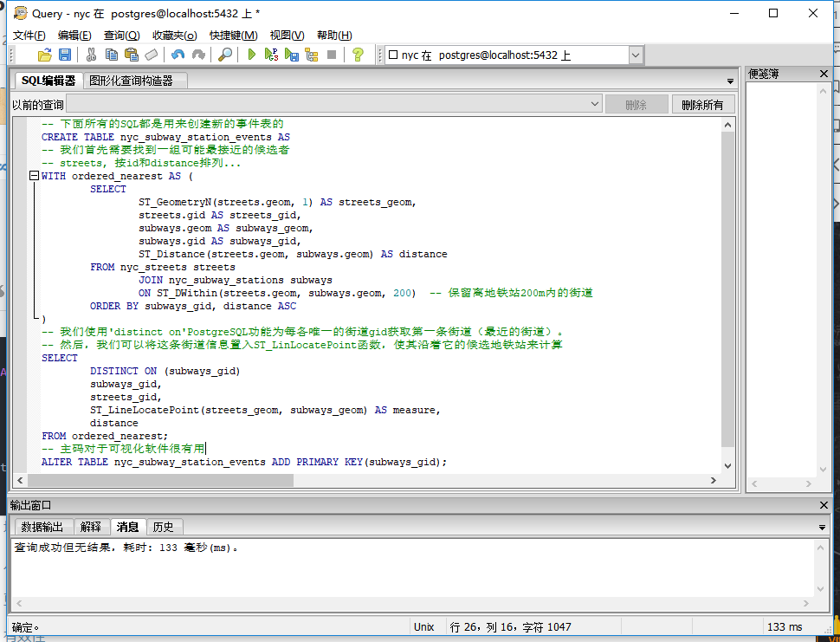Open file with the folder icon
The height and width of the screenshot is (642, 840).
pyautogui.click(x=45, y=55)
